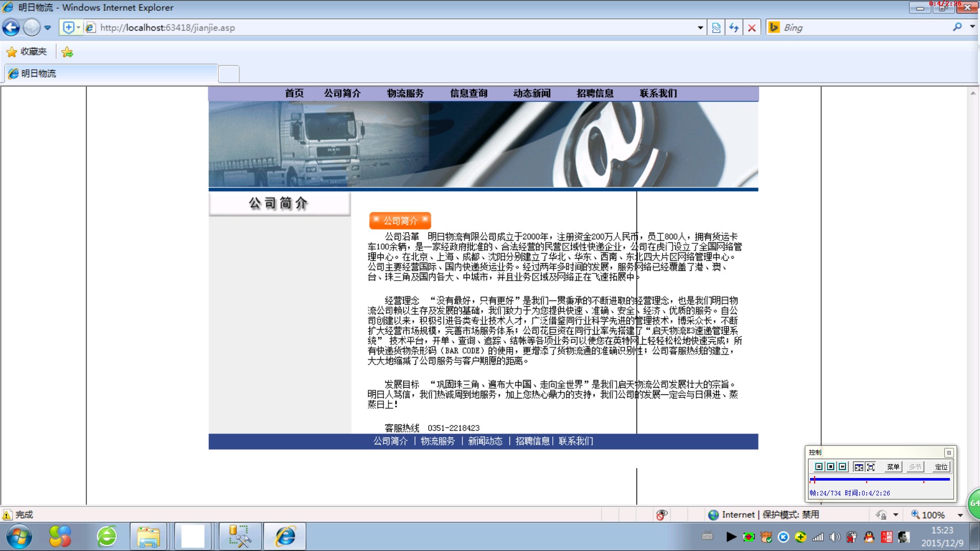Switch to Internet Explorer taskbar icon
This screenshot has height=551, width=980.
285,537
